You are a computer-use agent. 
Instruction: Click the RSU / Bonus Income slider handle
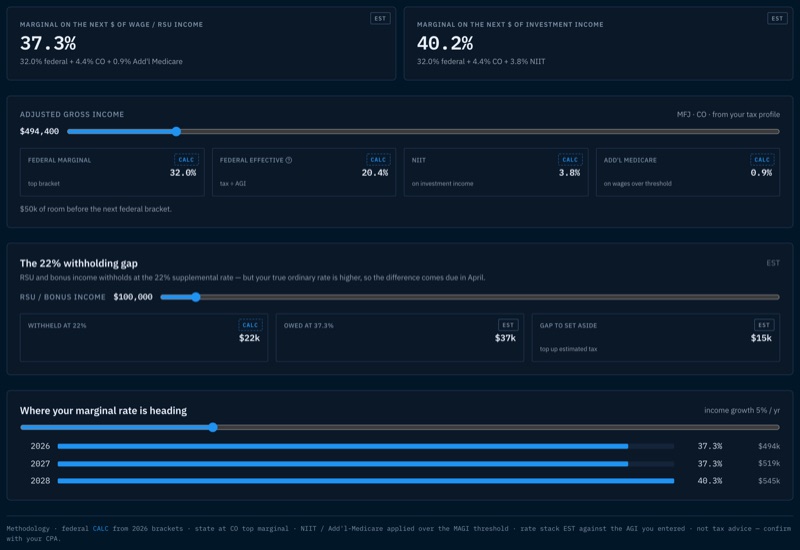196,297
